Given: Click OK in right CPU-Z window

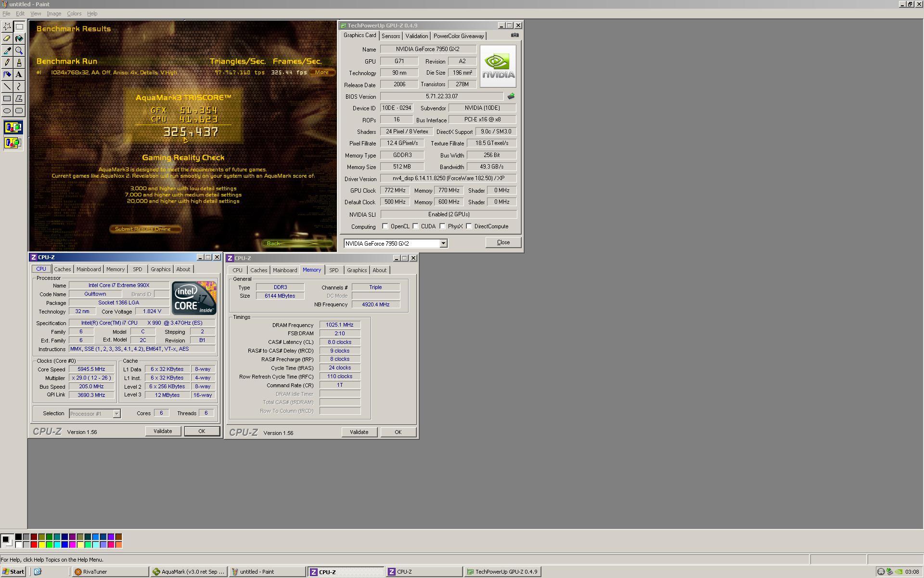Looking at the screenshot, I should pyautogui.click(x=398, y=432).
